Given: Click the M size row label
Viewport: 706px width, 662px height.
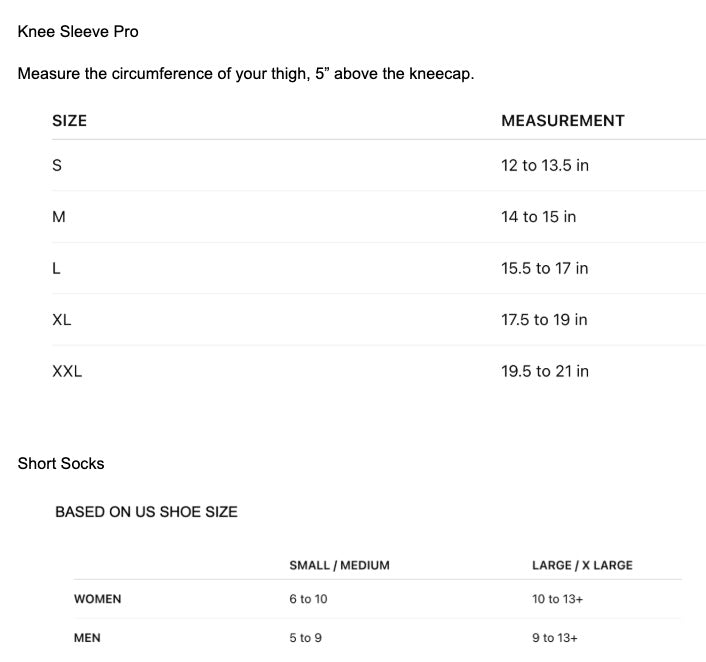Looking at the screenshot, I should coord(58,217).
